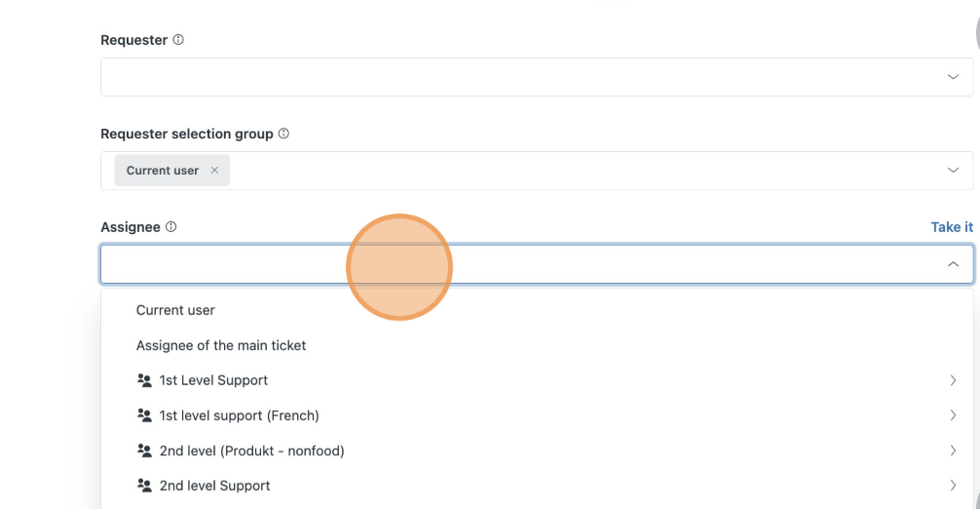Click the 2nd level Support group icon

(x=145, y=486)
